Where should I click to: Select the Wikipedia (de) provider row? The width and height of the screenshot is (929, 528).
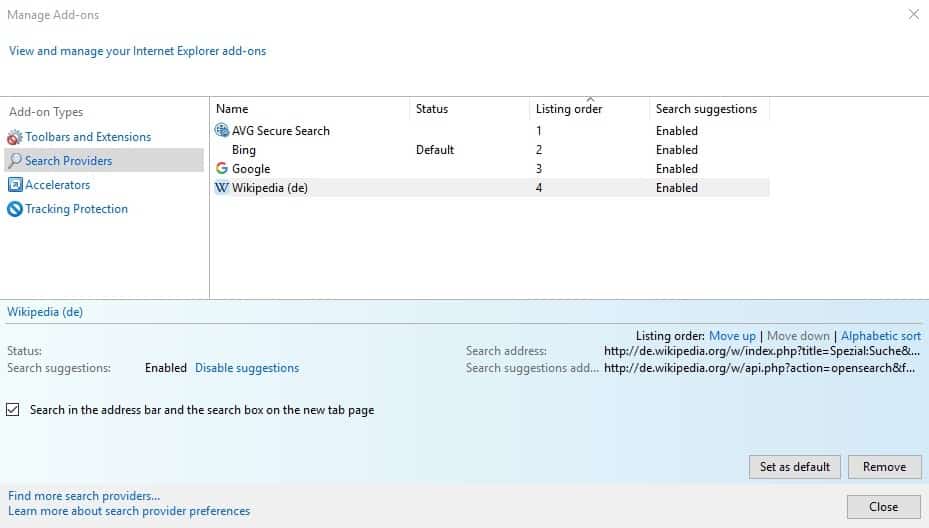491,187
